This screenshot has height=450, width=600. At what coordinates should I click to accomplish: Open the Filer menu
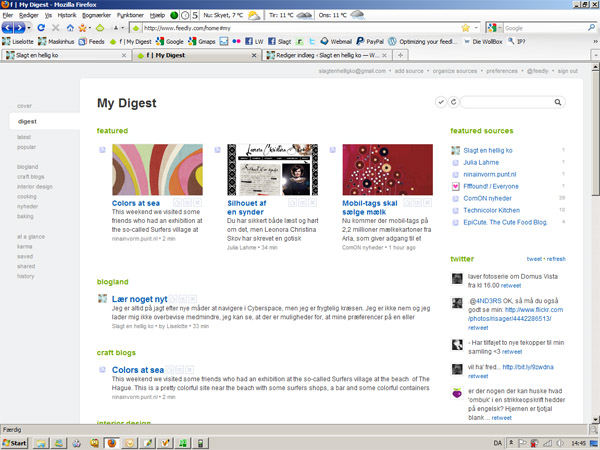pos(8,15)
